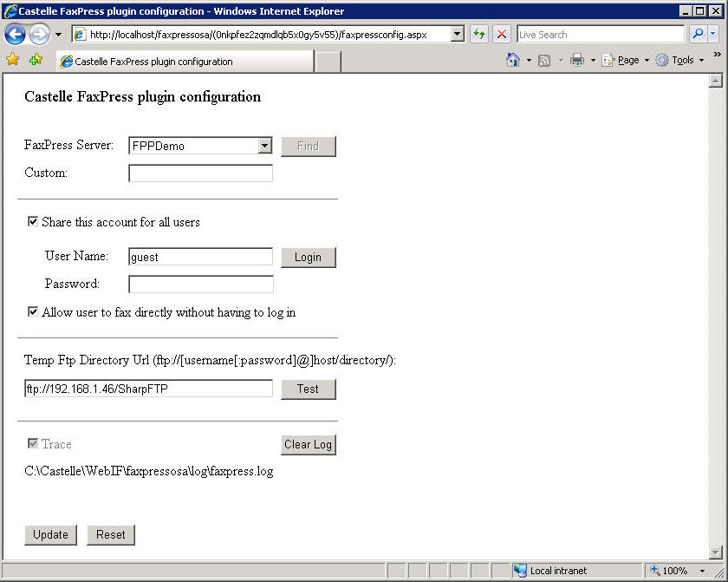
Task: Click in the Password field
Action: point(200,284)
